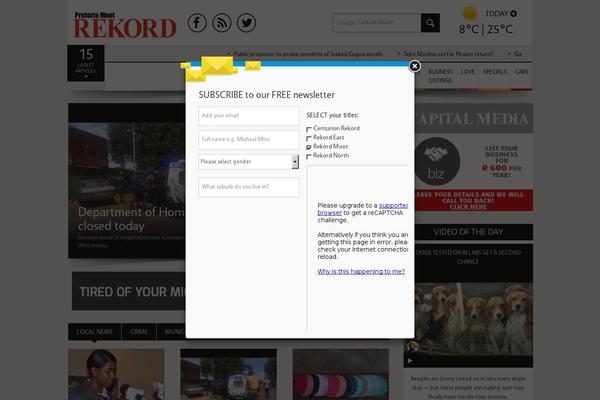Open the woman on phone news thumbnail

[116, 374]
